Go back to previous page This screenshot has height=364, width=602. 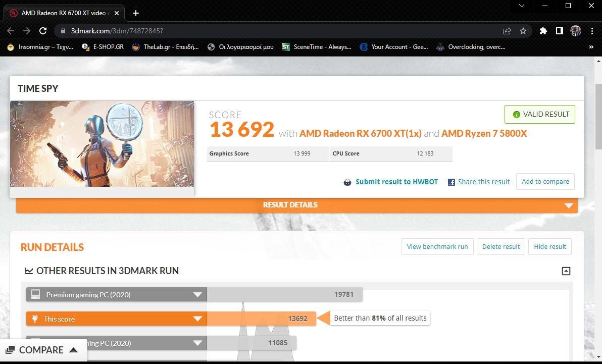11,31
